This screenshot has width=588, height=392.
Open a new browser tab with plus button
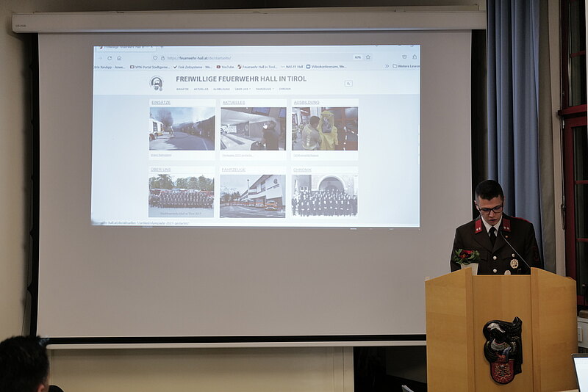(161, 48)
